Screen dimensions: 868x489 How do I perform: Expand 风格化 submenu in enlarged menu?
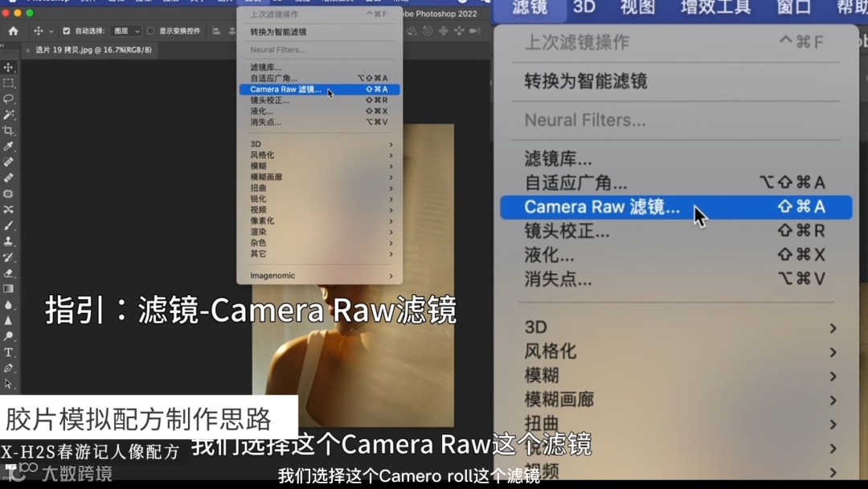pyautogui.click(x=676, y=351)
